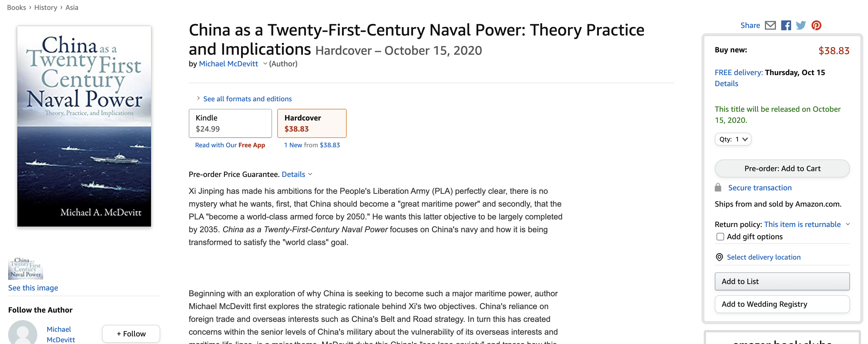This screenshot has width=868, height=344.
Task: Click the author avatar placeholder image
Action: tap(23, 332)
